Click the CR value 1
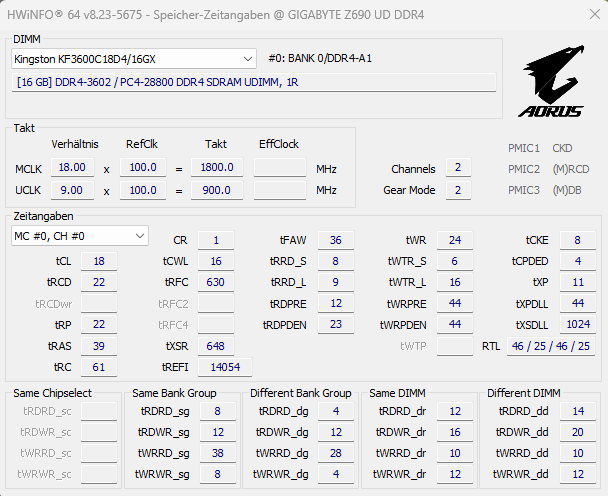This screenshot has height=496, width=608. pyautogui.click(x=216, y=240)
